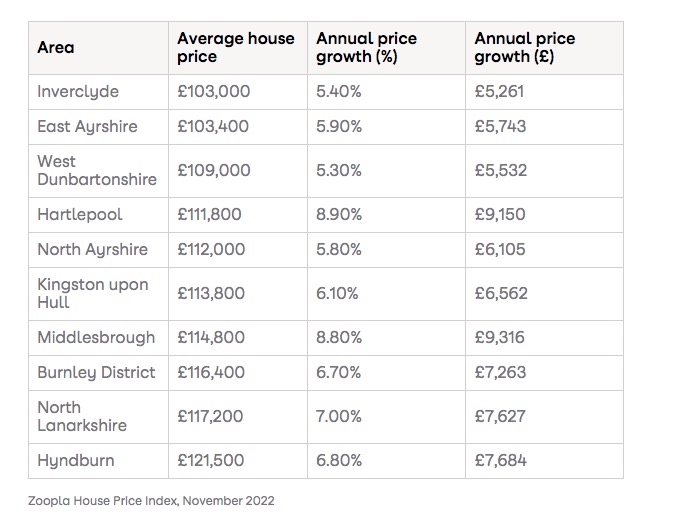Image resolution: width=691 pixels, height=531 pixels.
Task: Click Middlesbrough in the Area column
Action: 96,337
